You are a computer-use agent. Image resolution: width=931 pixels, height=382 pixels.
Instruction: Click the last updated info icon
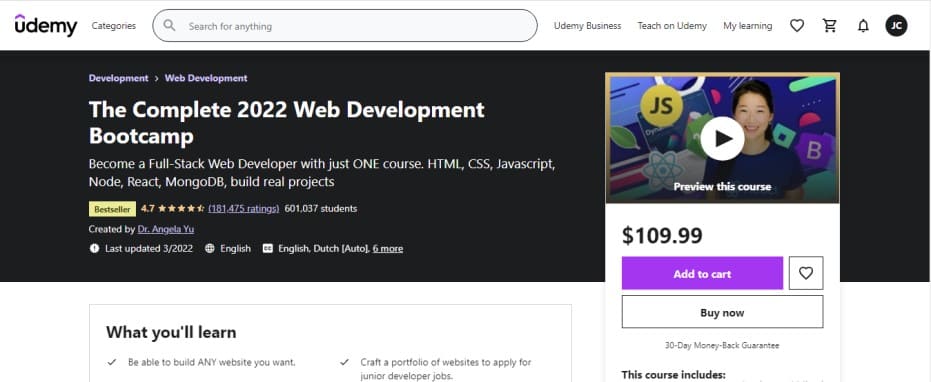point(94,248)
